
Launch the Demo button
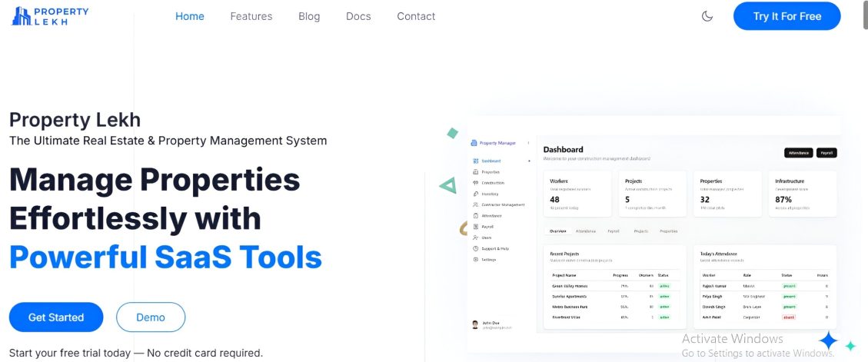pos(151,317)
